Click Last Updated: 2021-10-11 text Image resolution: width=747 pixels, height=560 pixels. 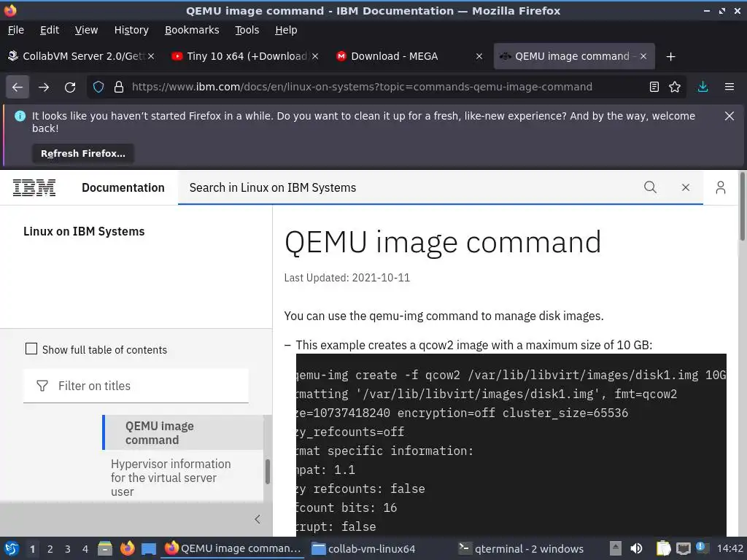347,278
